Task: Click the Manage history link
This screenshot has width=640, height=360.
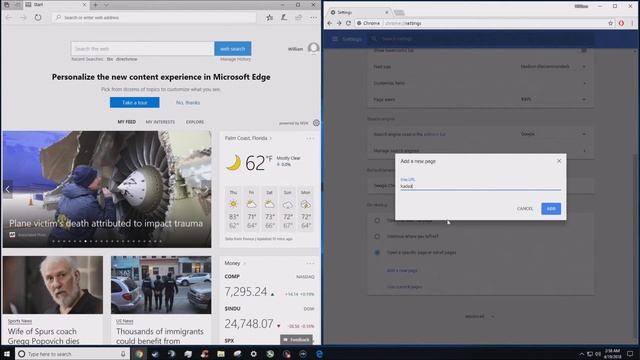Action: pos(236,59)
